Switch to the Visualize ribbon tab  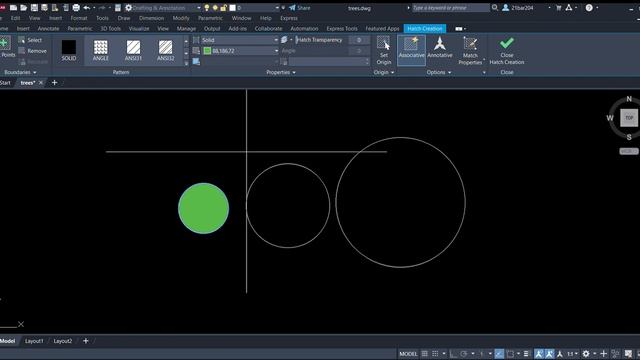pyautogui.click(x=139, y=29)
